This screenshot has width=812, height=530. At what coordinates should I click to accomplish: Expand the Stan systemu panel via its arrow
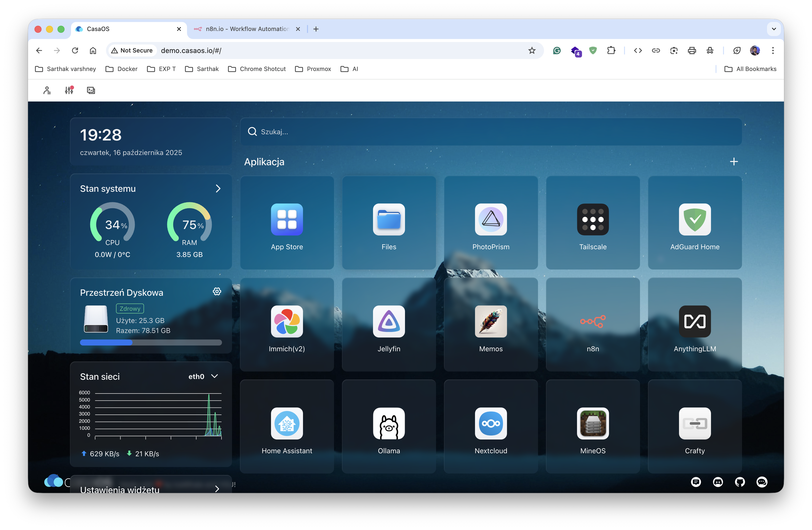pos(218,188)
